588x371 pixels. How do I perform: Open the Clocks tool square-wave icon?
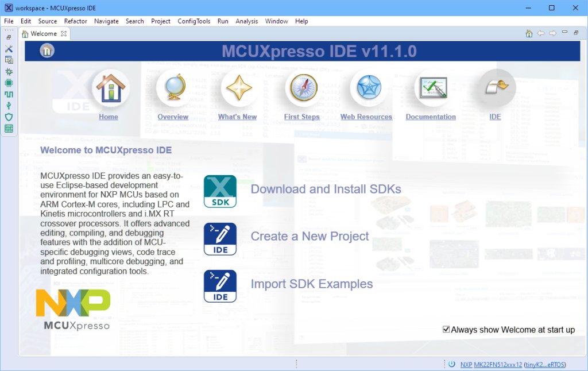[x=9, y=94]
